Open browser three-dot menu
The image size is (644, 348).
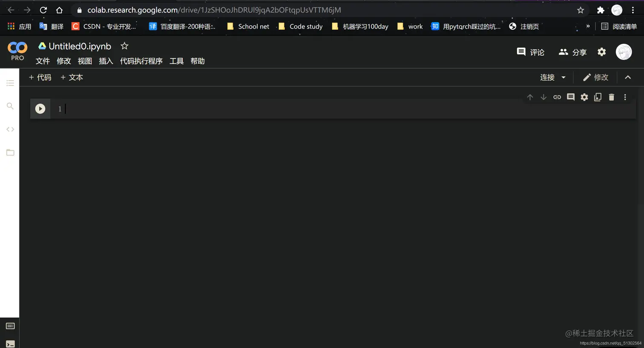pos(633,10)
